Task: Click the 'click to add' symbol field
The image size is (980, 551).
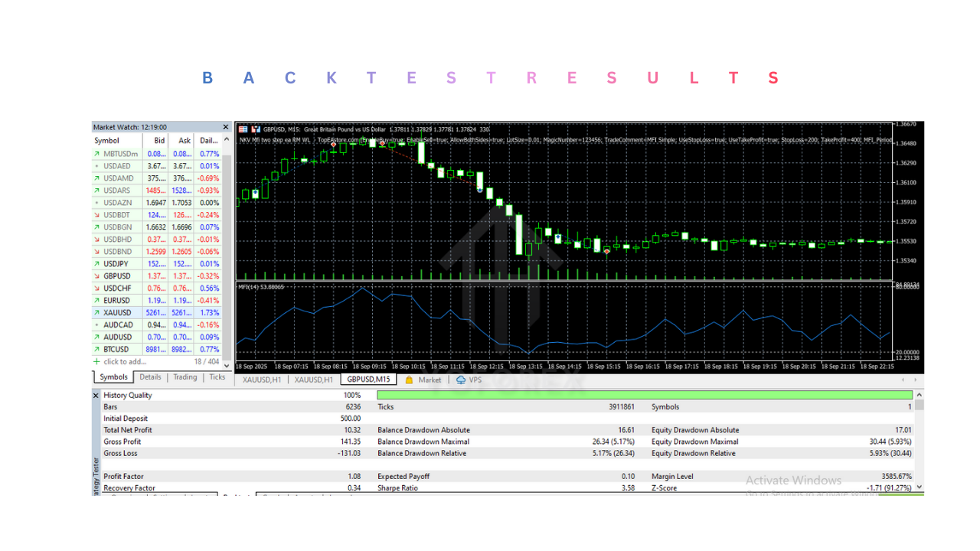Action: click(124, 361)
